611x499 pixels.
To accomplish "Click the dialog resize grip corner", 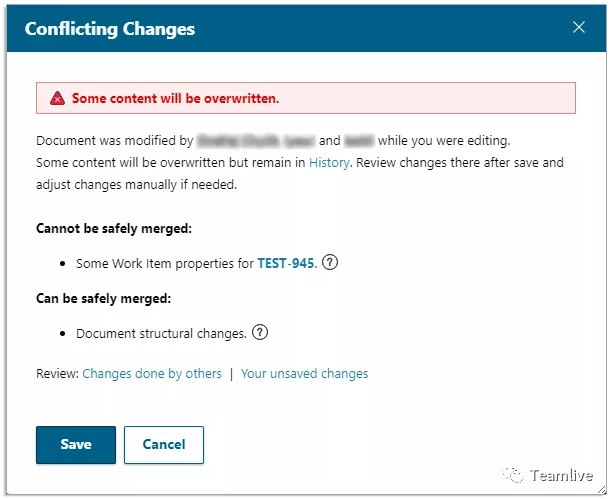I will tap(602, 491).
